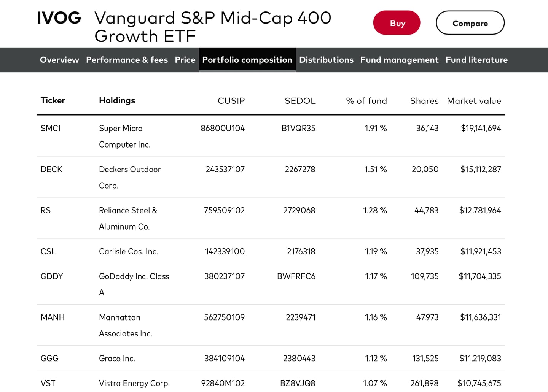548x392 pixels.
Task: Sort holdings by % of fund
Action: pyautogui.click(x=366, y=101)
